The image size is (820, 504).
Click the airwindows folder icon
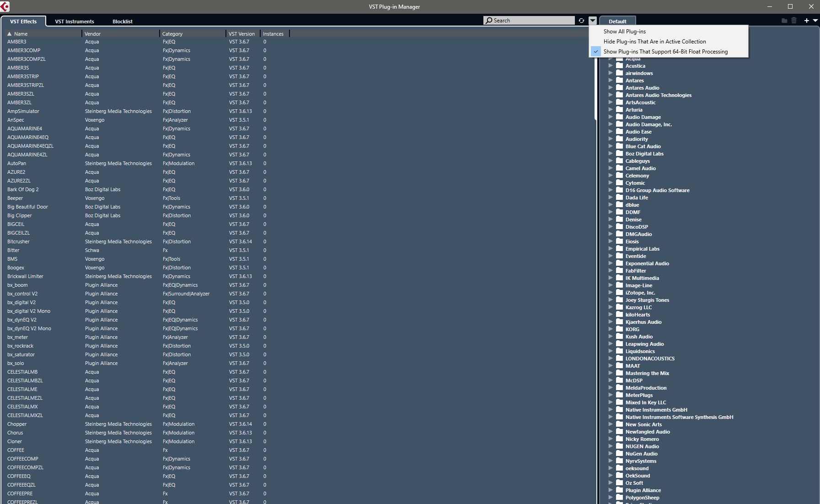(620, 73)
